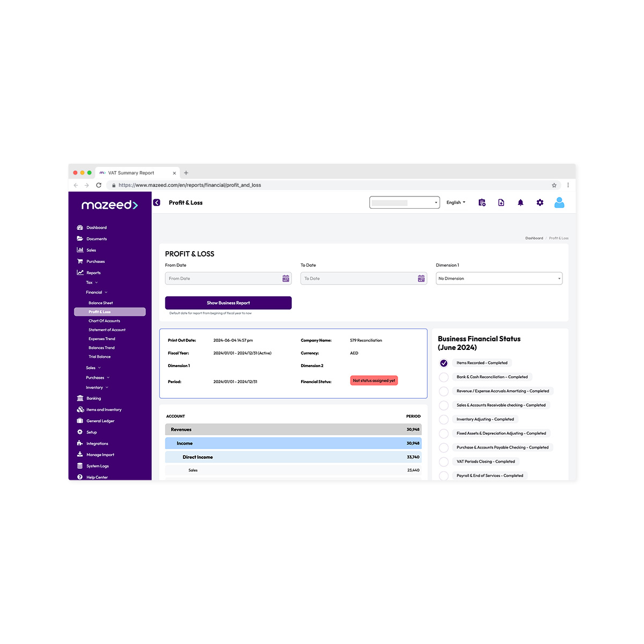Click the Dashboard breadcrumb link

click(x=534, y=238)
